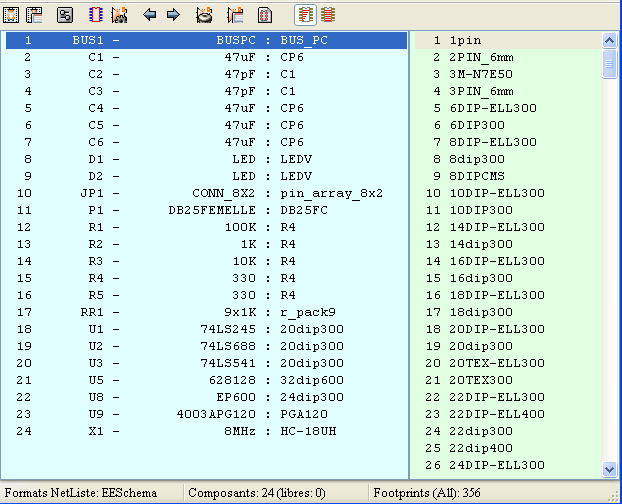
Task: Click footprint list scrollbar down arrow
Action: [x=609, y=470]
